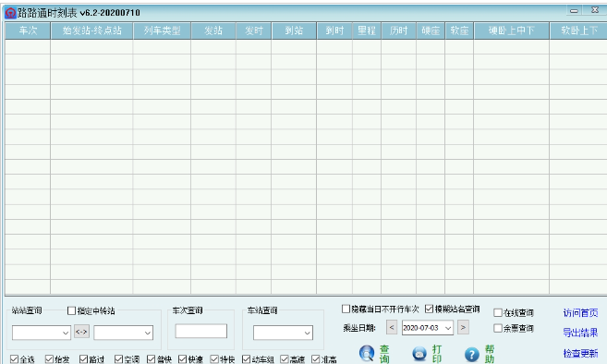Toggle the 动车组 checkbox
The height and width of the screenshot is (364, 607).
(x=246, y=359)
